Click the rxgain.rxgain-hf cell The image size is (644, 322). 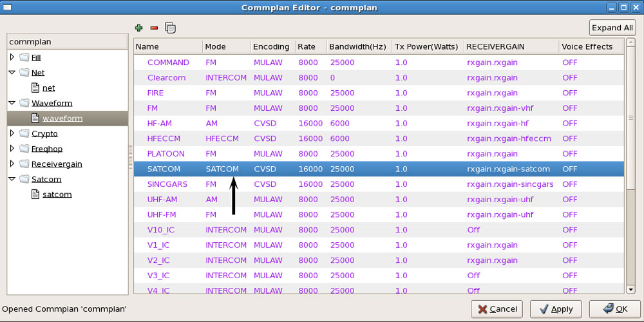click(498, 123)
